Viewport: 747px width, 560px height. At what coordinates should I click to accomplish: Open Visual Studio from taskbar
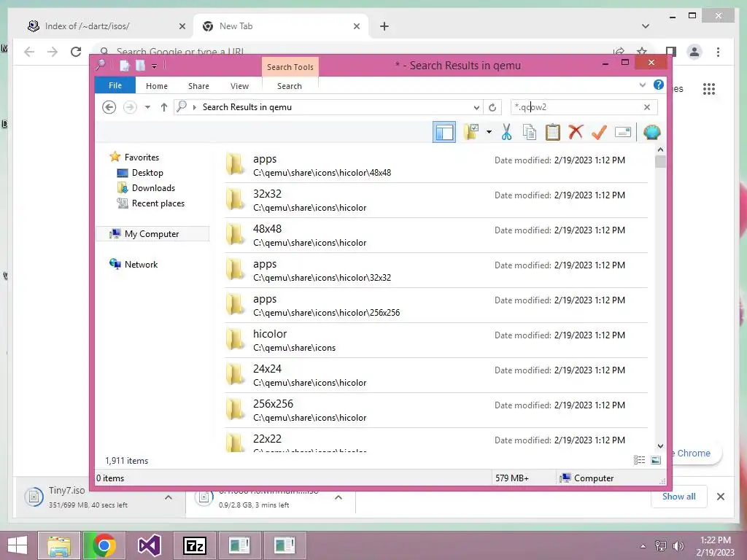click(149, 545)
